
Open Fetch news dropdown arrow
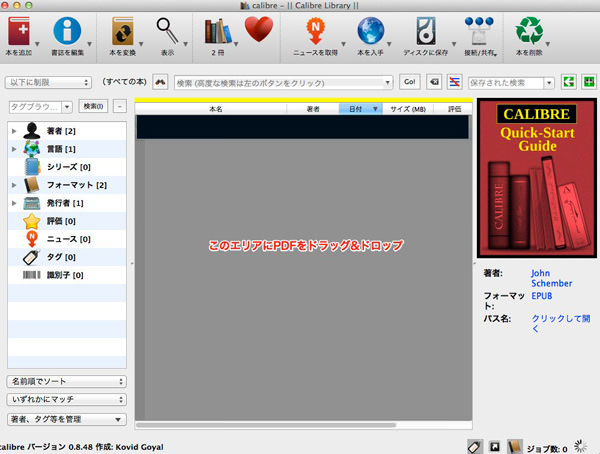[343, 44]
